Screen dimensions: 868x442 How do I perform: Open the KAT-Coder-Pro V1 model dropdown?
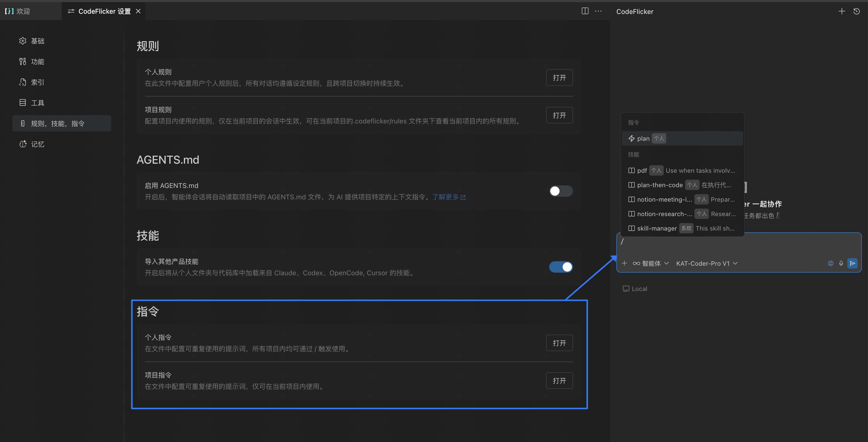707,263
